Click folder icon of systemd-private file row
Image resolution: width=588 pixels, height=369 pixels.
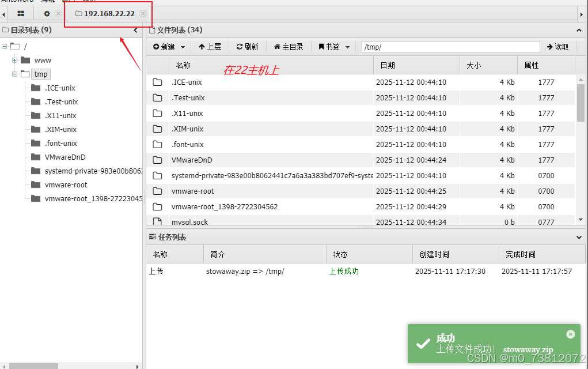point(157,176)
